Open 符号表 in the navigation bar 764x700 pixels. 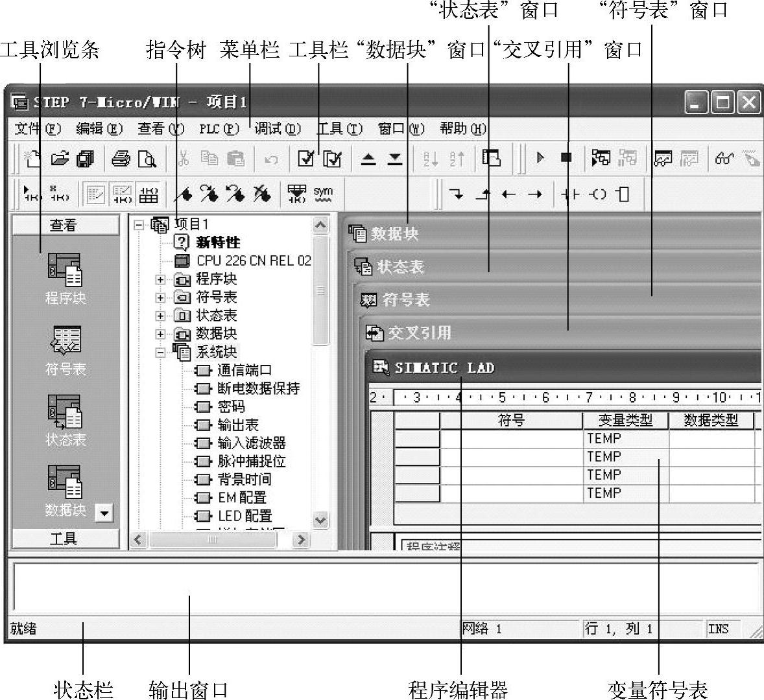(x=66, y=351)
